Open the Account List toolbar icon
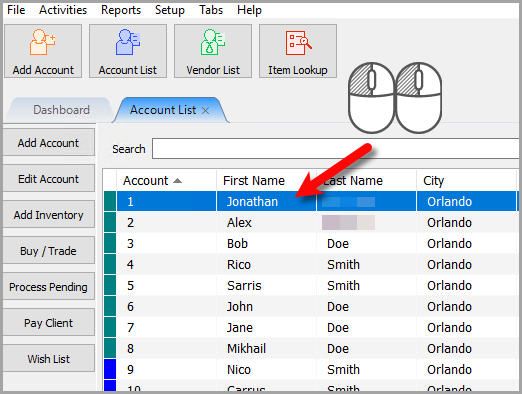Viewport: 522px width, 394px height. [x=128, y=51]
